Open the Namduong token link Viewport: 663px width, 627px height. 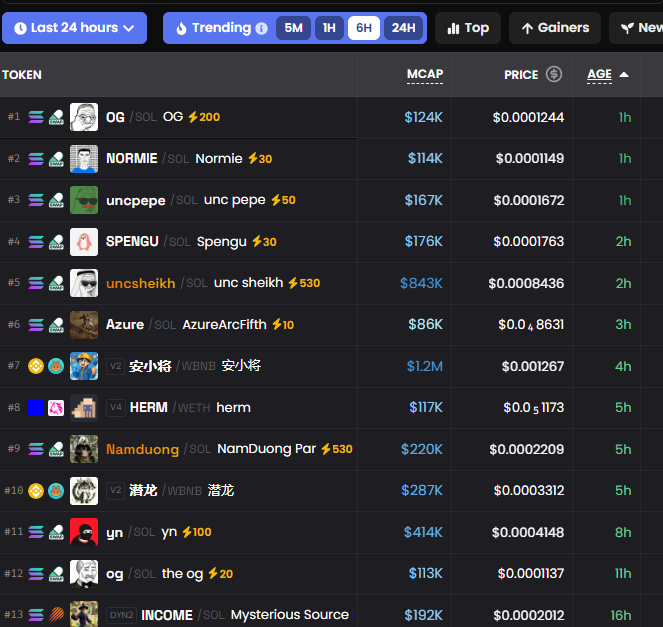pyautogui.click(x=142, y=449)
